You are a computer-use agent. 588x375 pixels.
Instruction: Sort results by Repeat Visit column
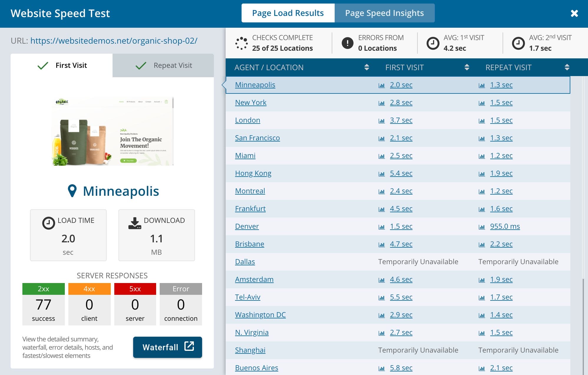point(567,67)
